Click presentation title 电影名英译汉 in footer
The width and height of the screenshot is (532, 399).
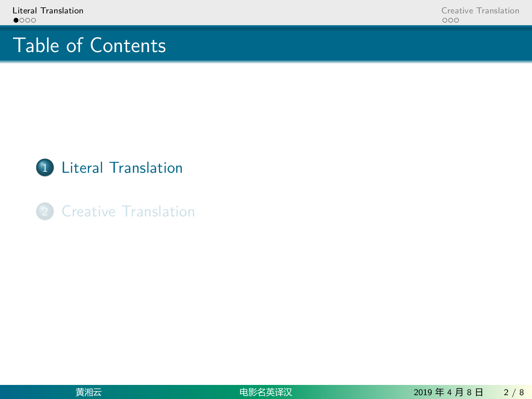coord(266,392)
